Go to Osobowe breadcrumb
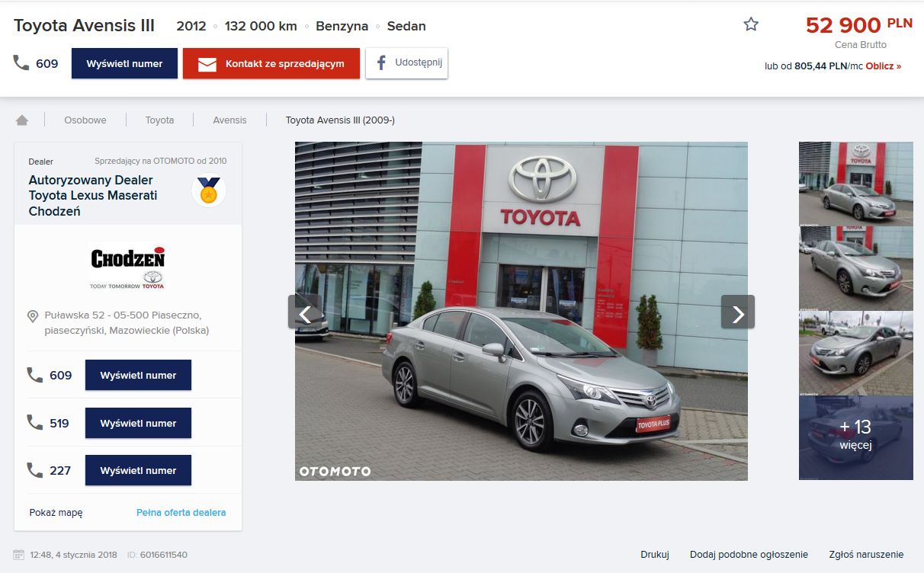924x573 pixels. pos(85,120)
